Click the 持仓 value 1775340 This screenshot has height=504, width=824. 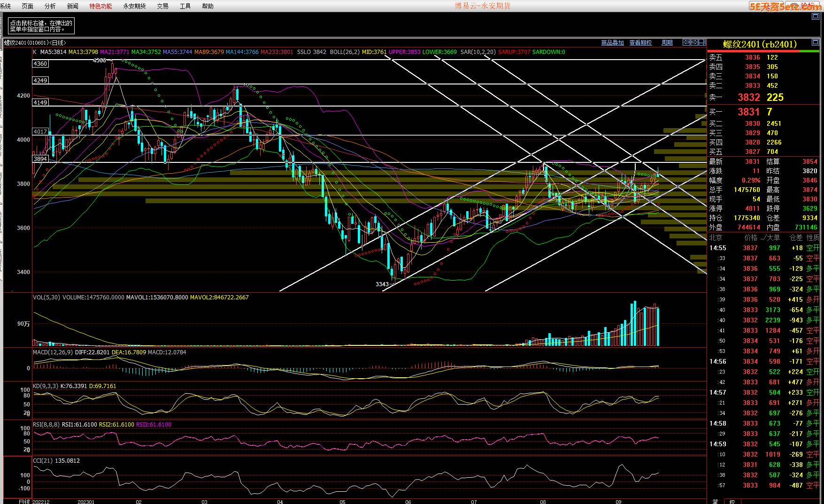(747, 218)
